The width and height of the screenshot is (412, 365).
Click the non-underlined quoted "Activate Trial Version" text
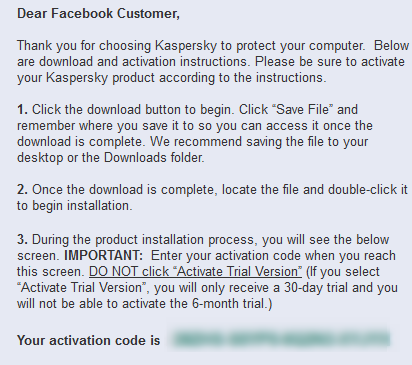pos(82,288)
